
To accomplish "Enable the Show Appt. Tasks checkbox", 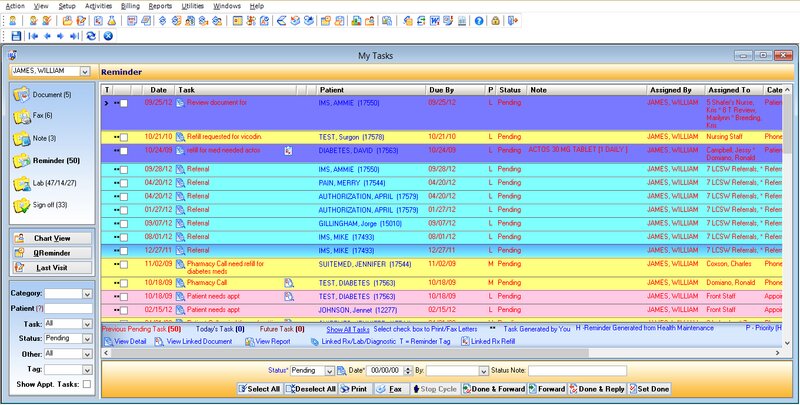I will 85,384.
